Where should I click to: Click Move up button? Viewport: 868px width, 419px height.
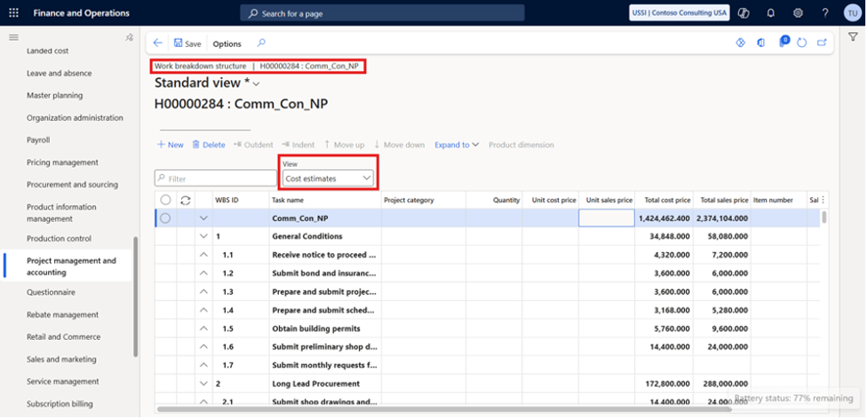345,145
